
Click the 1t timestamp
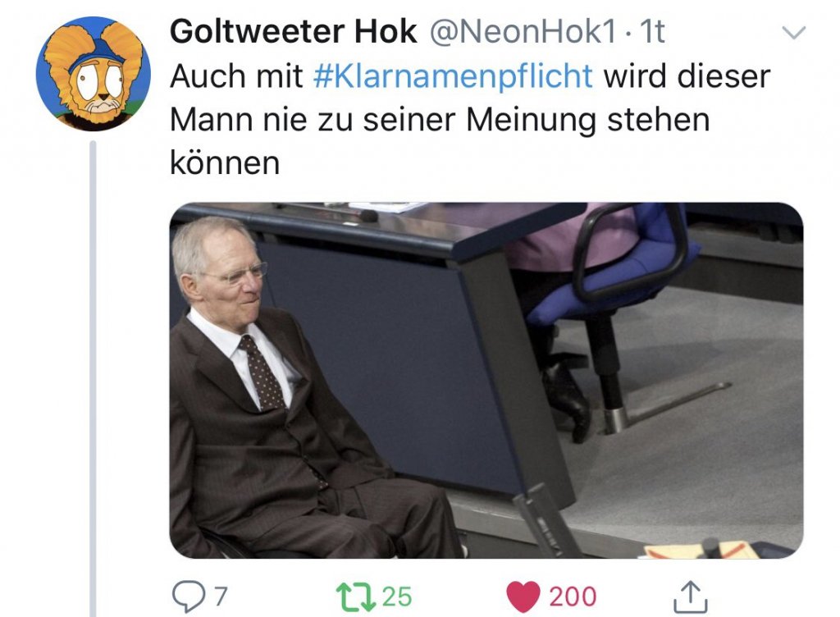[652, 32]
